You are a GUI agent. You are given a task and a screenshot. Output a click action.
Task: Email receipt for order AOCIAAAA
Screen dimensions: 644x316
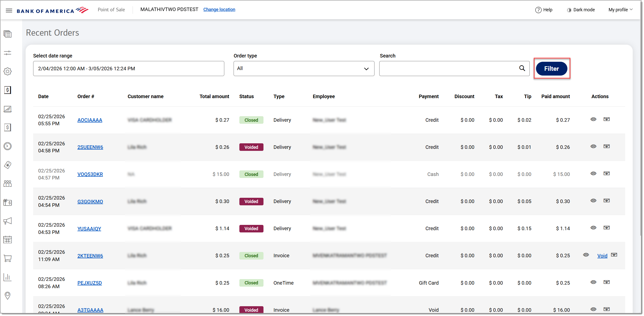pyautogui.click(x=607, y=119)
